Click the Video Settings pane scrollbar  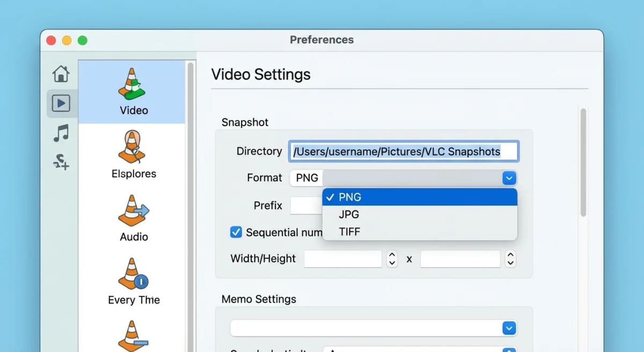[x=583, y=162]
